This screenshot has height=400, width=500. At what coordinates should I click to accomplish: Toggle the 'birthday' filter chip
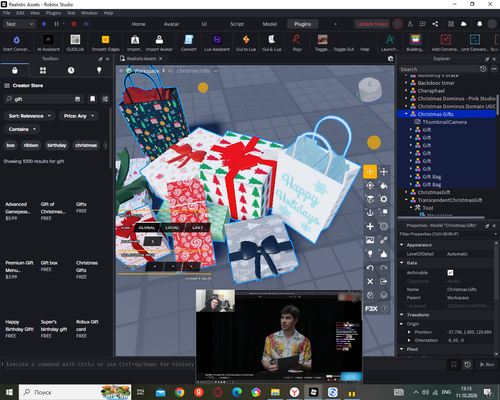(57, 145)
